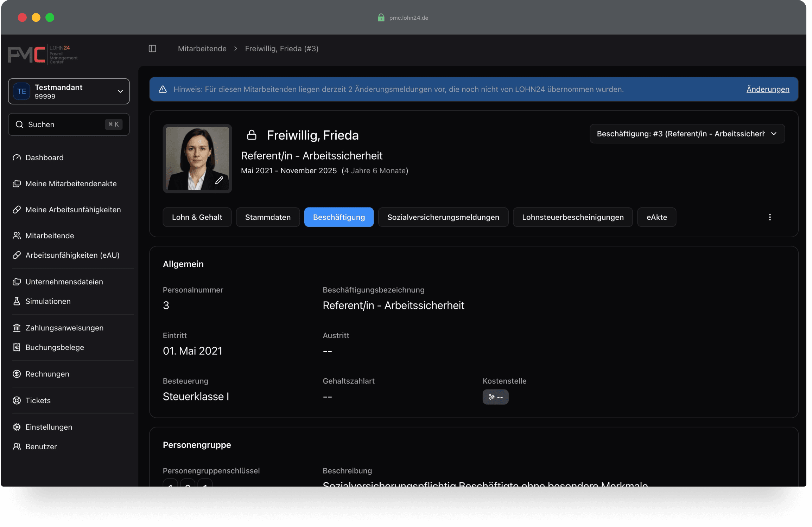The height and width of the screenshot is (527, 812).
Task: Follow the Änderungen link in banner
Action: pos(768,89)
